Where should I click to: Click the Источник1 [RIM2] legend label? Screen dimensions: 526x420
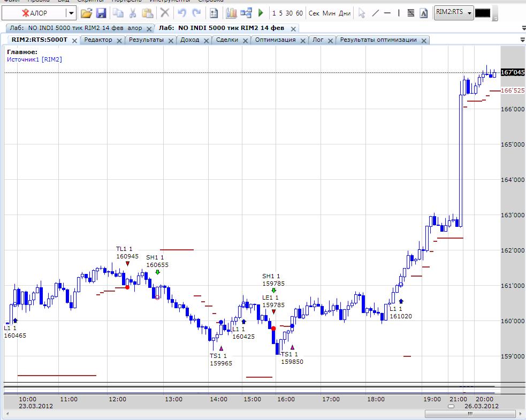[35, 59]
